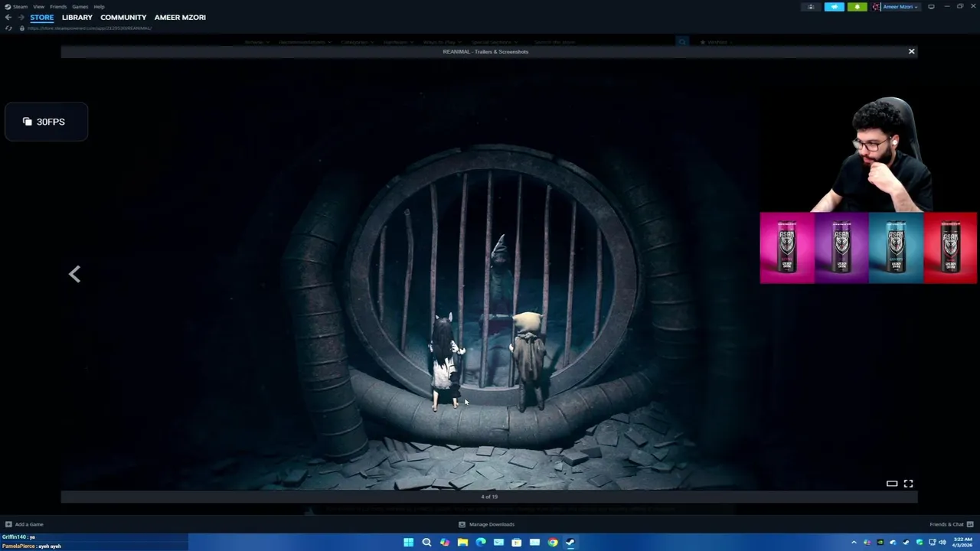
Task: Click the pink energy drink can image
Action: pos(787,248)
